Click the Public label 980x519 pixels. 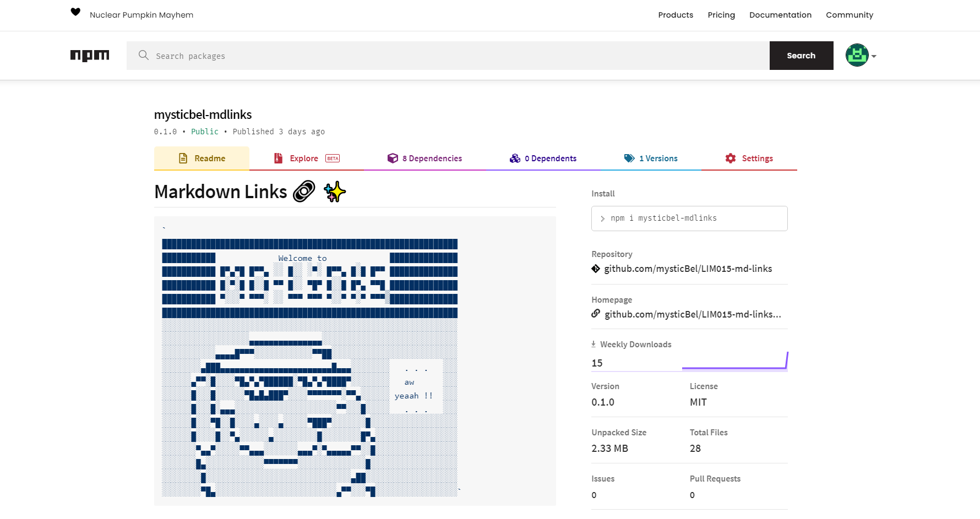[x=205, y=132]
